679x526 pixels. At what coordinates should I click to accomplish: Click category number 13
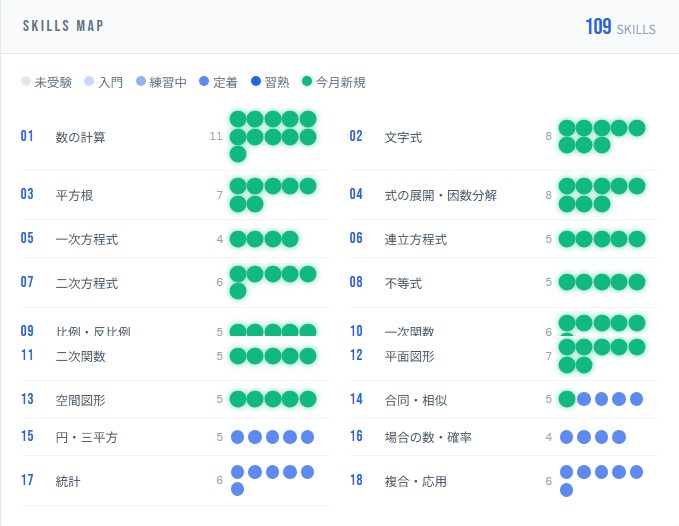27,399
